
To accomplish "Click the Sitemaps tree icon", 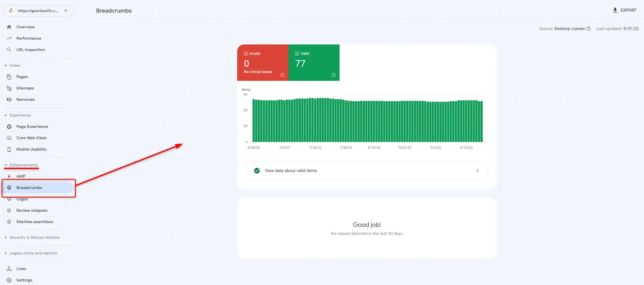I will point(9,88).
